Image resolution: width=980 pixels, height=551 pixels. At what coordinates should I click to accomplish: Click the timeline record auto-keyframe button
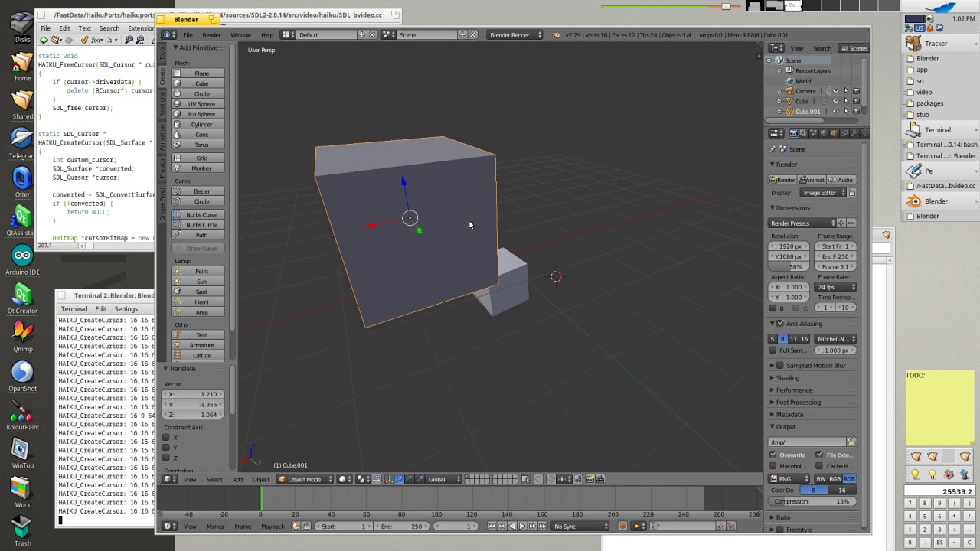point(622,527)
